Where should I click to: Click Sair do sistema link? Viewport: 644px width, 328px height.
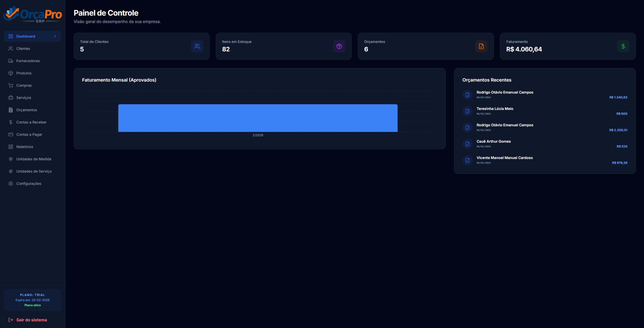(x=31, y=320)
